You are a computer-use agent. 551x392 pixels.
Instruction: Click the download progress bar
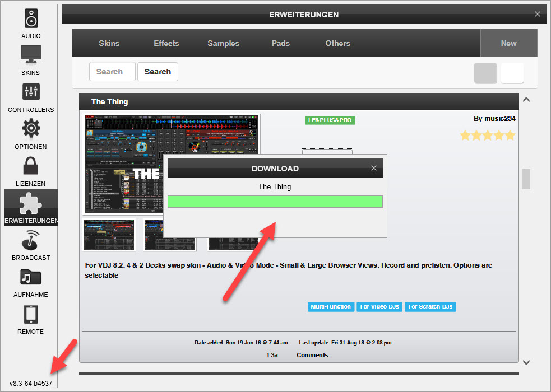click(x=275, y=202)
